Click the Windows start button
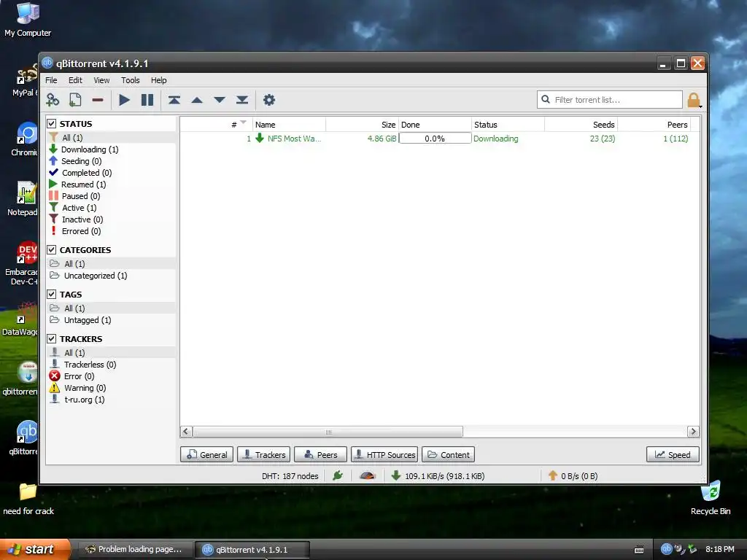 [35, 550]
